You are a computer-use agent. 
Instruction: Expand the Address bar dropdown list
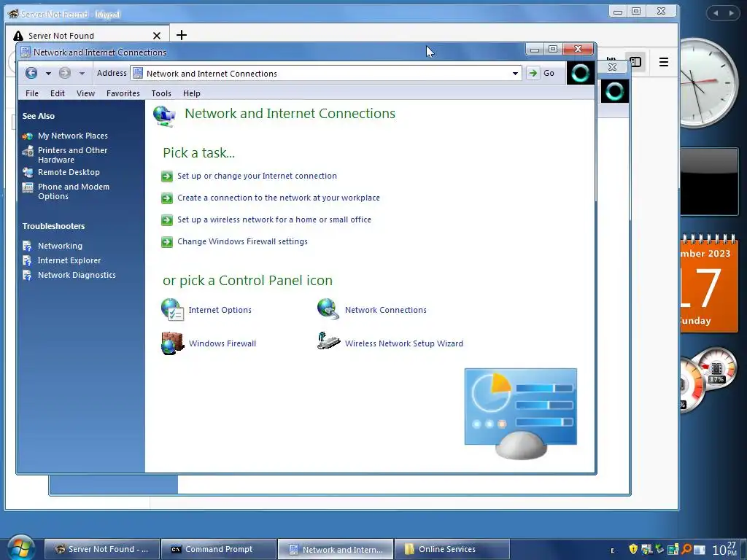[515, 74]
